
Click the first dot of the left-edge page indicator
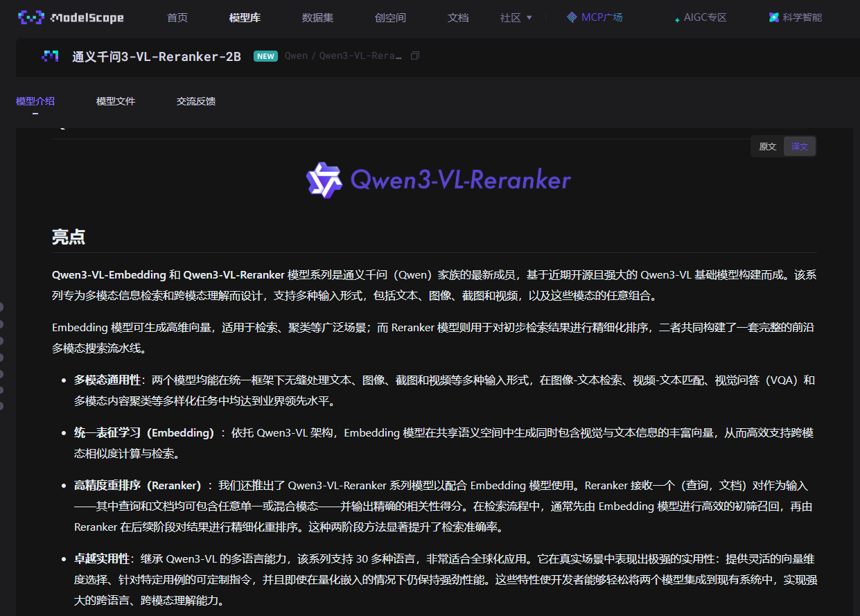(x=1, y=307)
